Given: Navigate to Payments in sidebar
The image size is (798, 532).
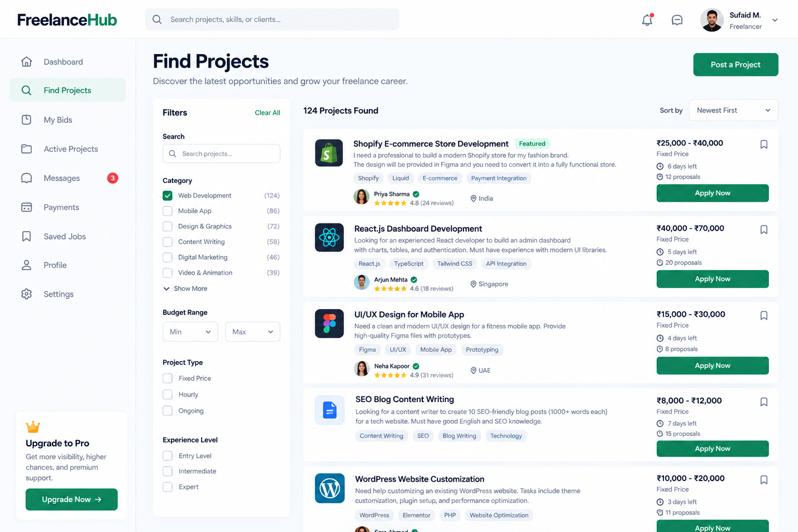Looking at the screenshot, I should [68, 207].
